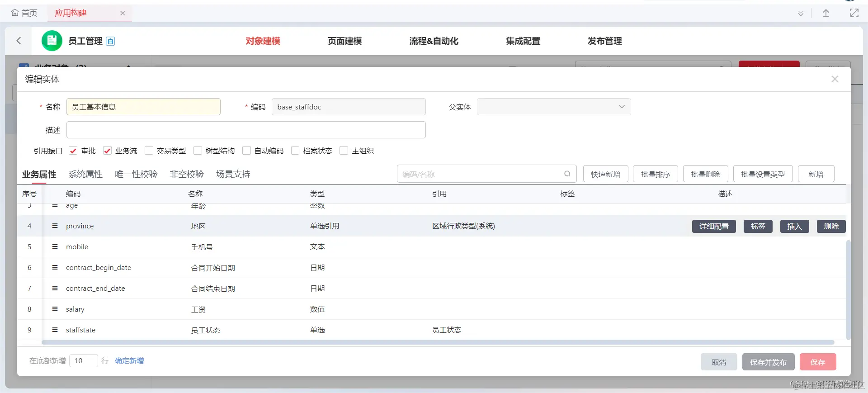Enable the 档案状态 checkbox
The image size is (868, 393).
pyautogui.click(x=295, y=151)
